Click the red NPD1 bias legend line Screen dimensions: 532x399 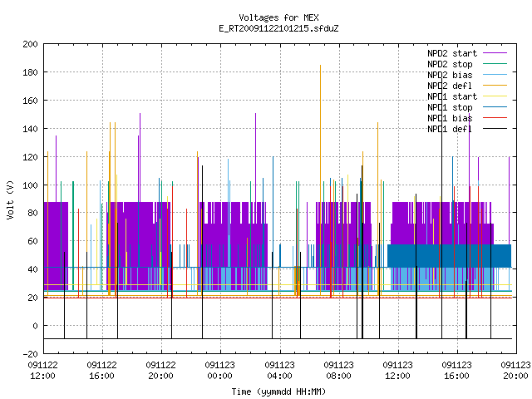point(495,118)
